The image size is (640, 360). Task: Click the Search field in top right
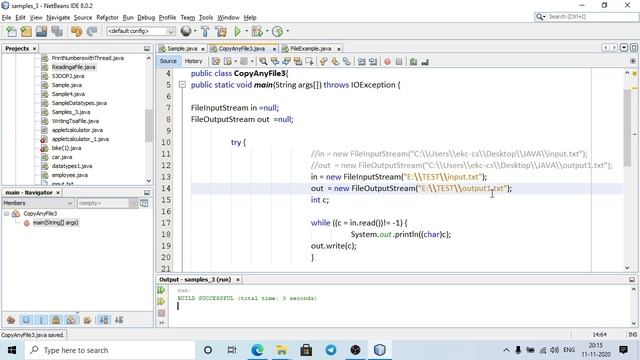pos(587,17)
